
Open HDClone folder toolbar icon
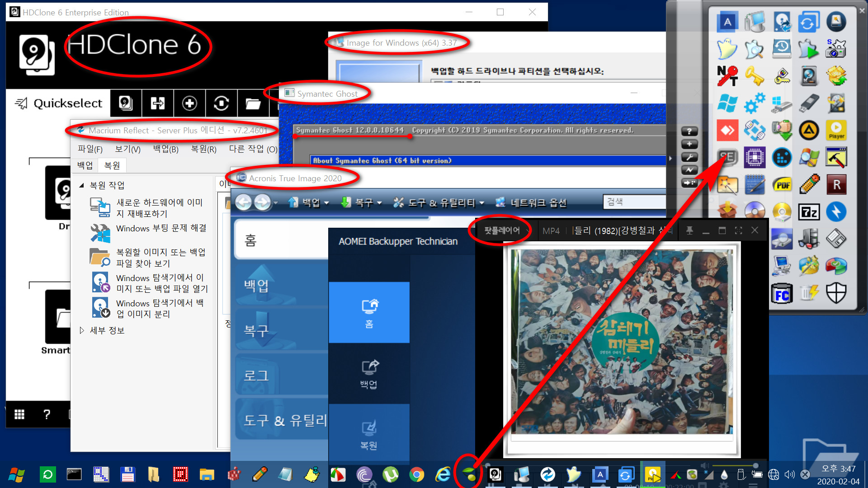pyautogui.click(x=253, y=103)
